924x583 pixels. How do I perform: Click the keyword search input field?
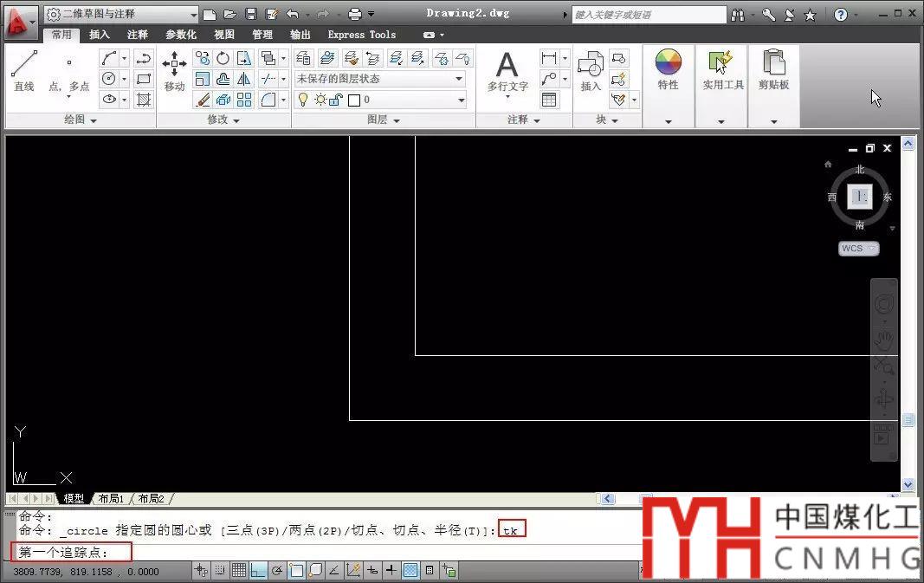point(648,15)
